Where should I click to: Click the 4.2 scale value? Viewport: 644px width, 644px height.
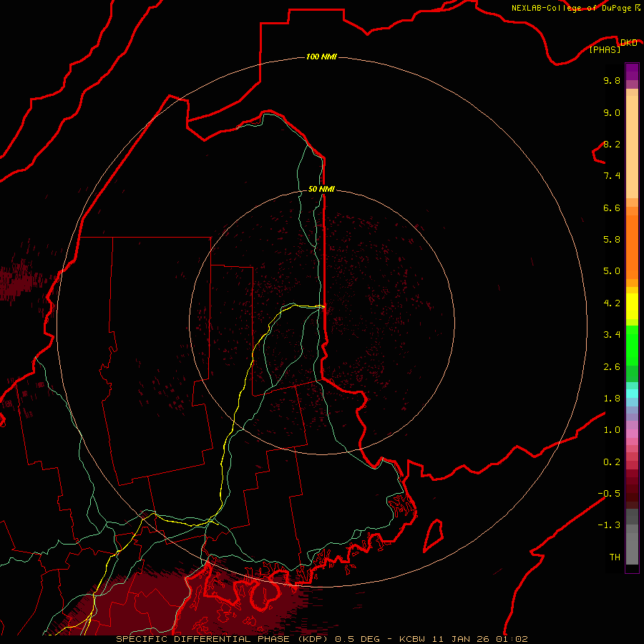pos(612,303)
